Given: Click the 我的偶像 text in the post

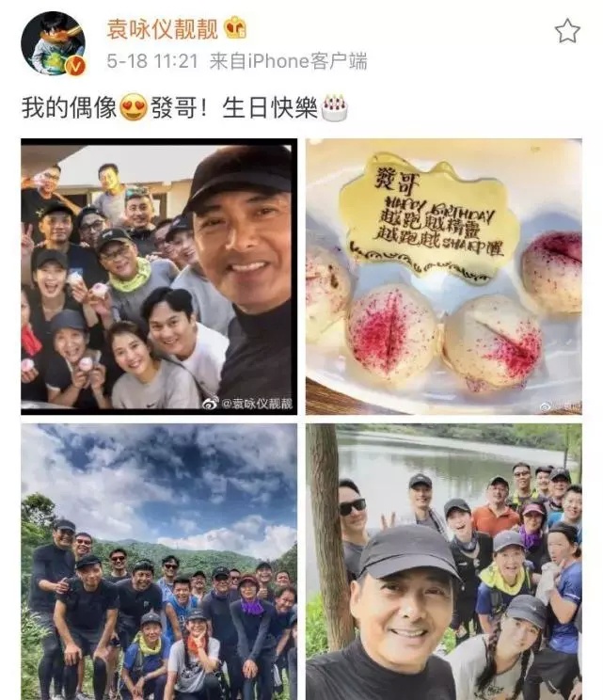Looking at the screenshot, I should 70,107.
